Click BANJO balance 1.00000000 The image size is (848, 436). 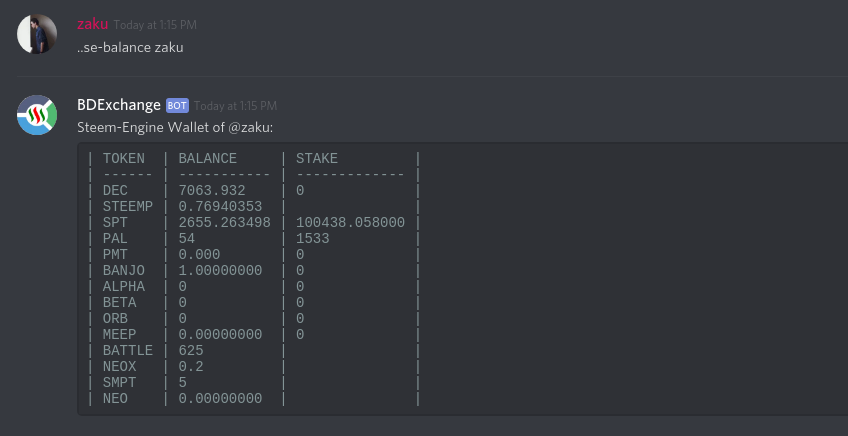220,270
